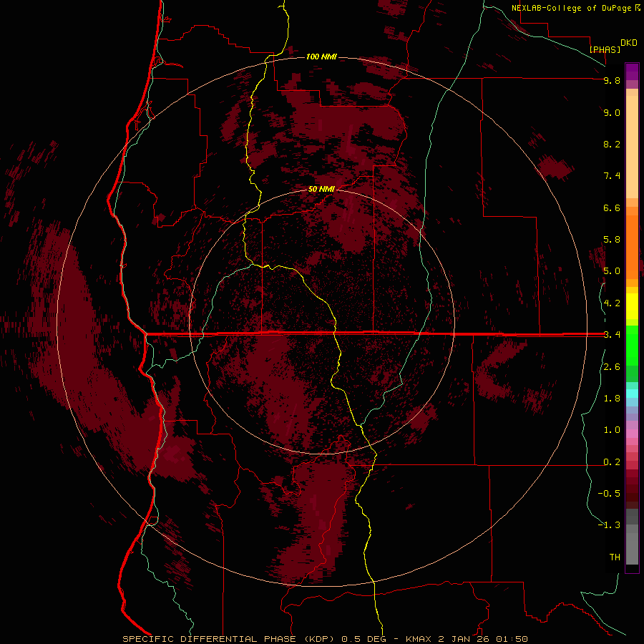
Task: Click the 50 NMI range ring label
Action: tap(321, 189)
